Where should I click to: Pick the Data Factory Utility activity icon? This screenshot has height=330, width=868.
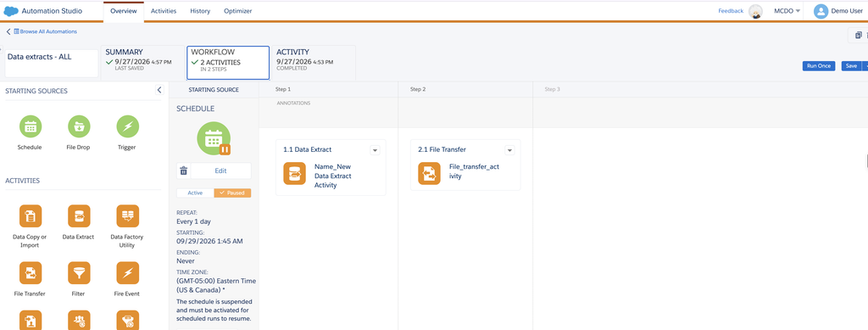coord(127,216)
